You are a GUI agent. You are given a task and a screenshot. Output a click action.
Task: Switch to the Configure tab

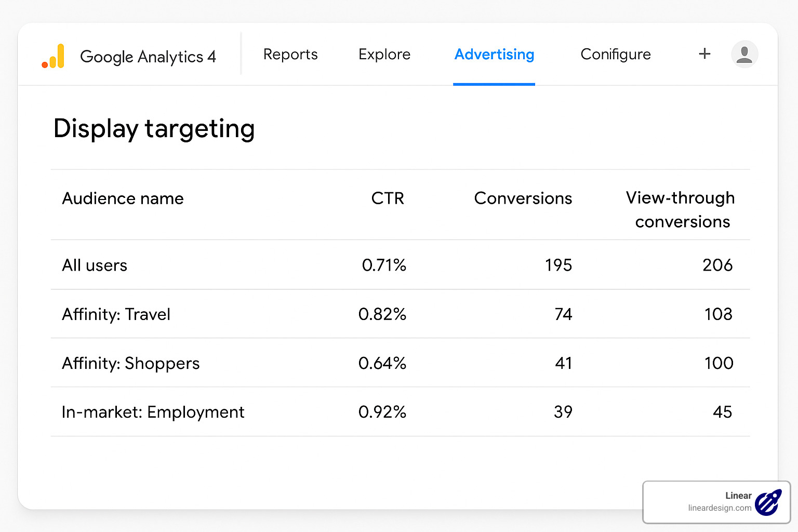pyautogui.click(x=616, y=54)
